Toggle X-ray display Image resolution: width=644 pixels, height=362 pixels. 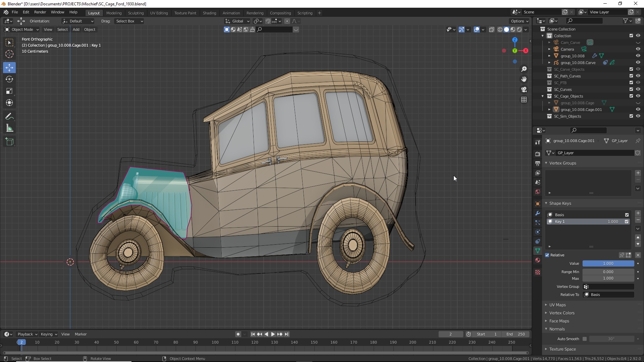(x=492, y=29)
